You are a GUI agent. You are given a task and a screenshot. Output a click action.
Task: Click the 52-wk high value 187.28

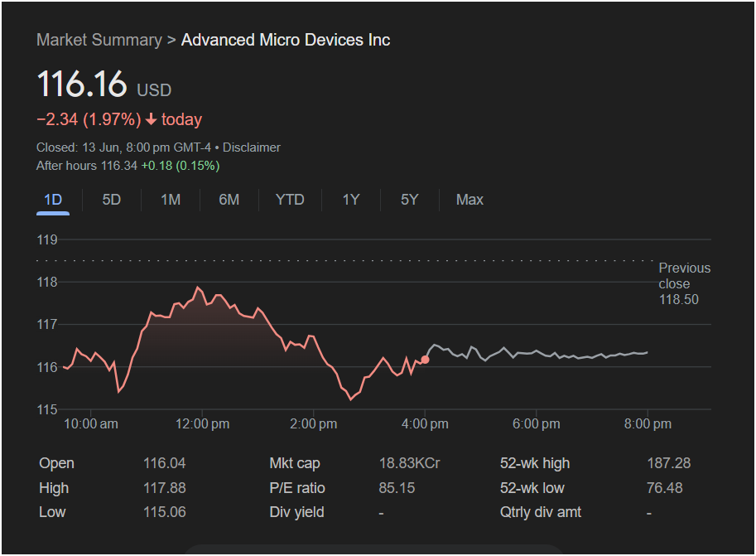click(x=669, y=463)
